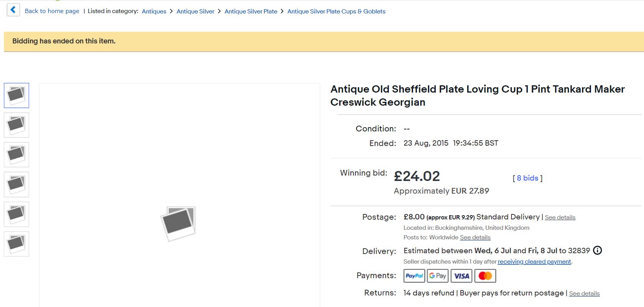
Task: Select the second image thumbnail
Action: click(x=17, y=125)
